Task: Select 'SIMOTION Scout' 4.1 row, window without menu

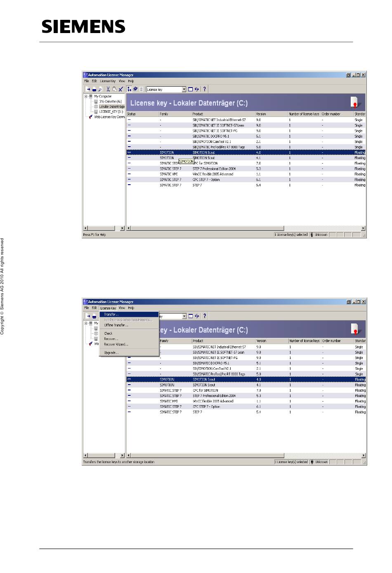Action: (x=246, y=158)
